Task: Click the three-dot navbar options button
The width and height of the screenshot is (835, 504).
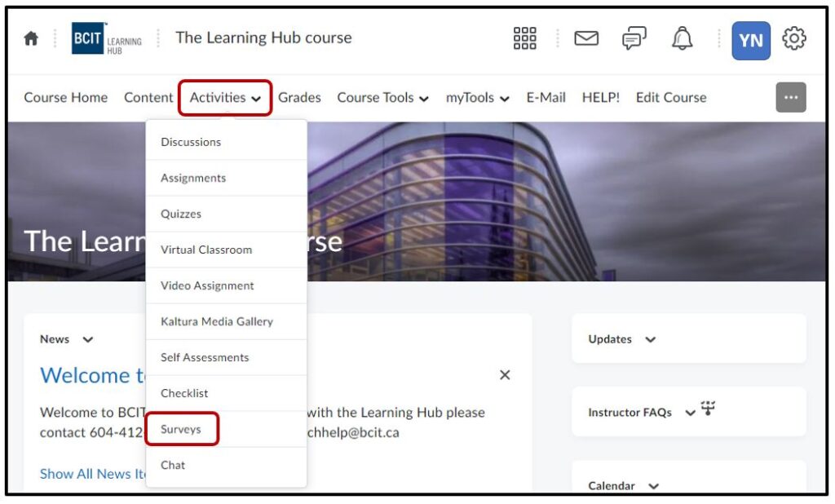Action: (x=790, y=98)
